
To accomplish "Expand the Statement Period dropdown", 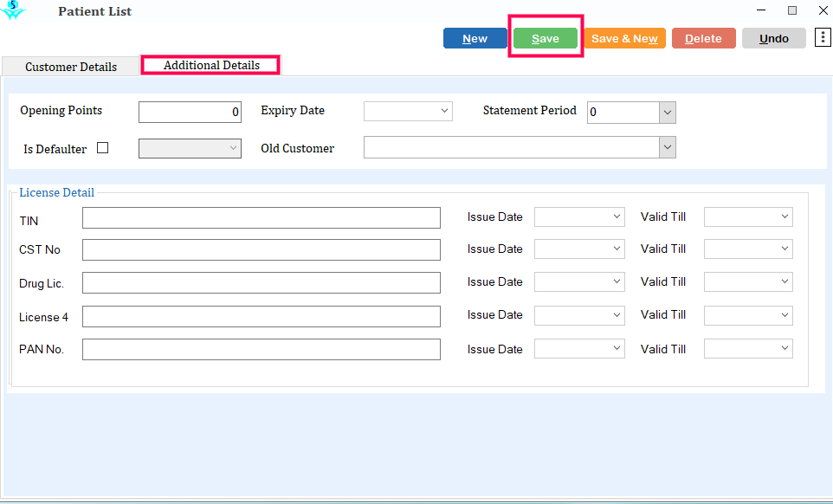I will coord(668,112).
